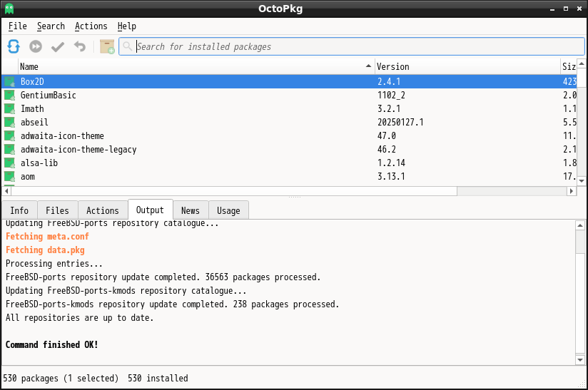Viewport: 588px width, 390px height.
Task: Close the OctoPkg window
Action: pyautogui.click(x=579, y=9)
